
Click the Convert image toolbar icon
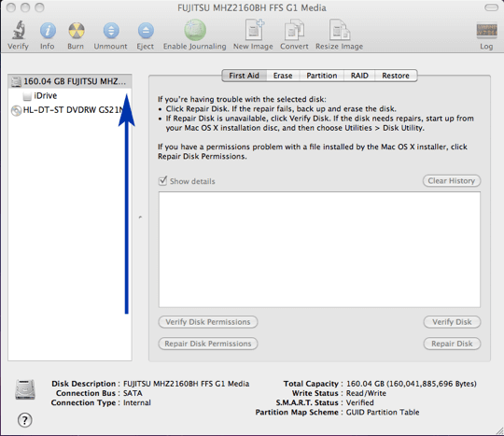click(294, 30)
